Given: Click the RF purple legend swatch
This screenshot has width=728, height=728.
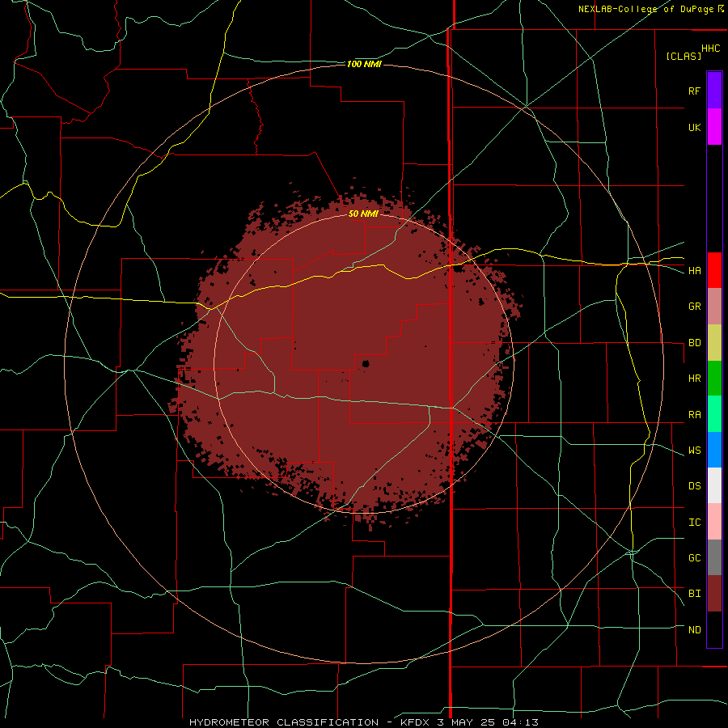Looking at the screenshot, I should pyautogui.click(x=714, y=91).
